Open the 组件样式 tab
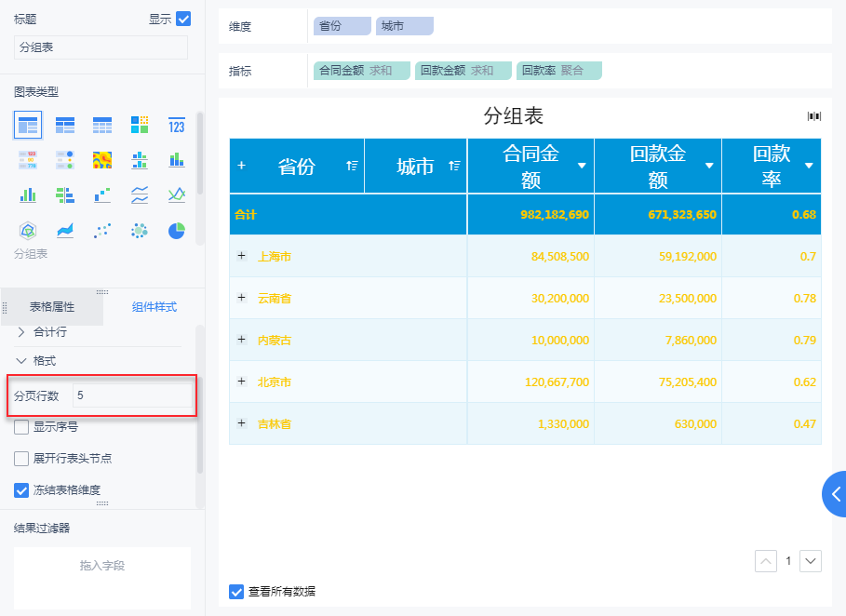Viewport: 846px width, 616px height. pos(154,307)
